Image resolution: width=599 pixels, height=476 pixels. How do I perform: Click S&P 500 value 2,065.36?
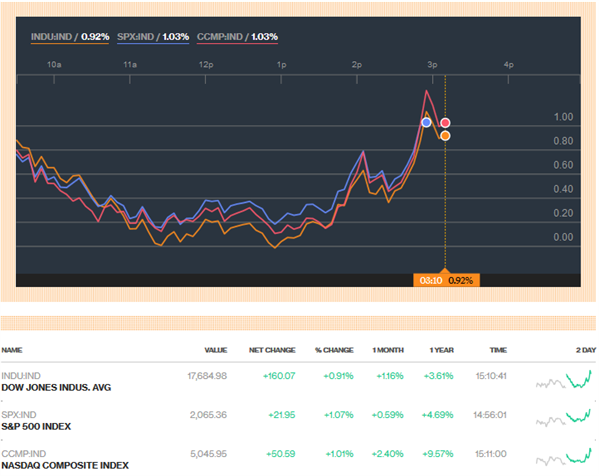pos(208,415)
